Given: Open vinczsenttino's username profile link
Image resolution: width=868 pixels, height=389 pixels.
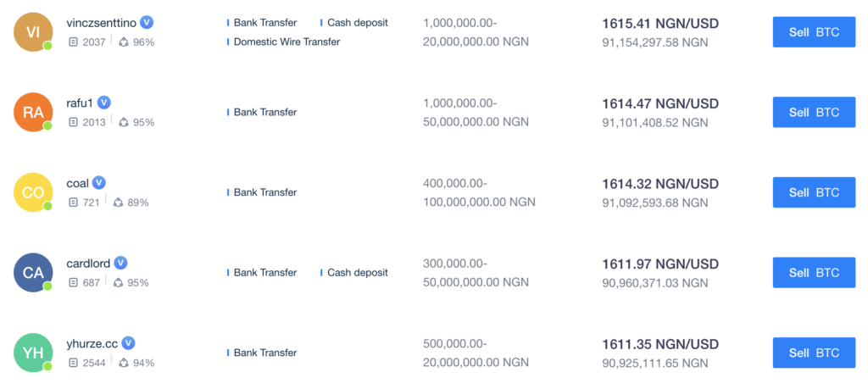Looking at the screenshot, I should click(x=102, y=23).
